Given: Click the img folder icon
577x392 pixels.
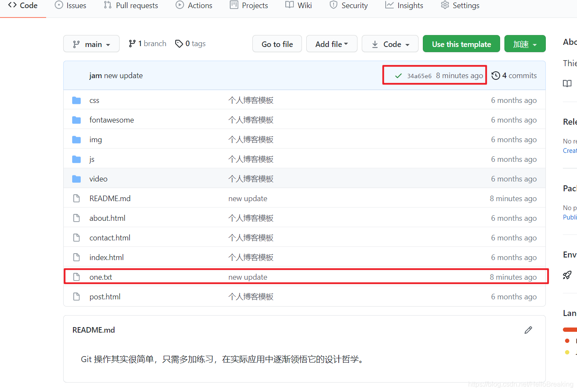Looking at the screenshot, I should [x=76, y=140].
